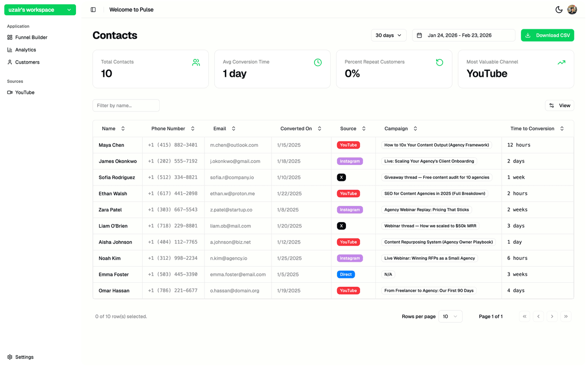Toggle the sidebar panel icon
This screenshot has height=368, width=588.
tap(93, 10)
